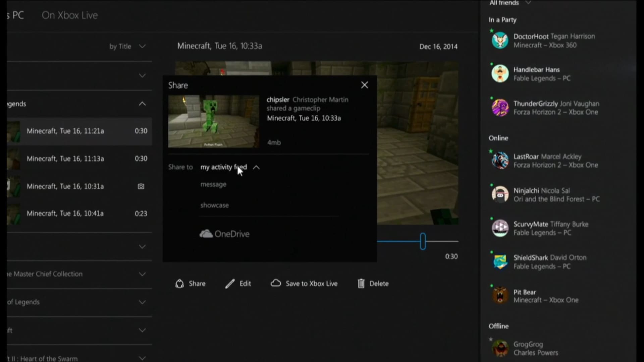
Task: Open ShieldShark's avatar
Action: pos(500,262)
